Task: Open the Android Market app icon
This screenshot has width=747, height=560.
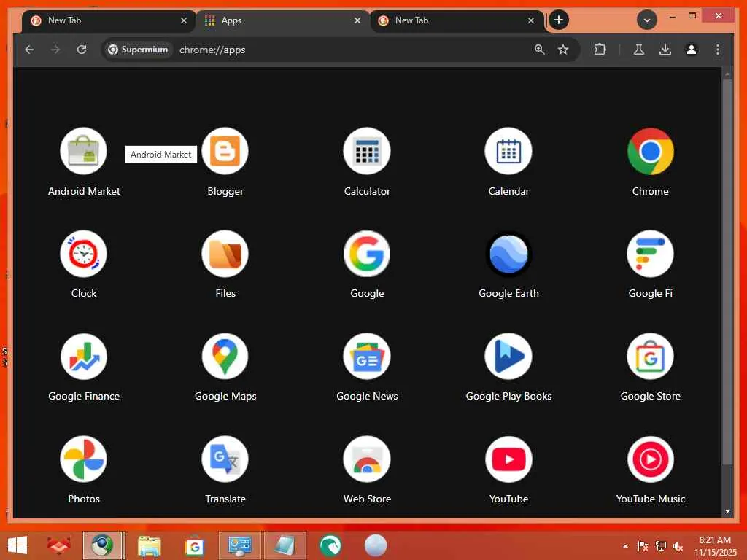Action: click(x=83, y=151)
